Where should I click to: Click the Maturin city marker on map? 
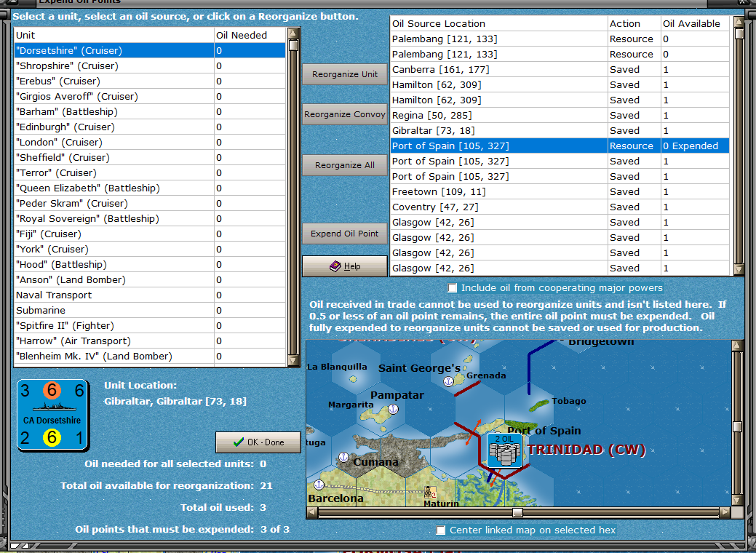pyautogui.click(x=429, y=493)
